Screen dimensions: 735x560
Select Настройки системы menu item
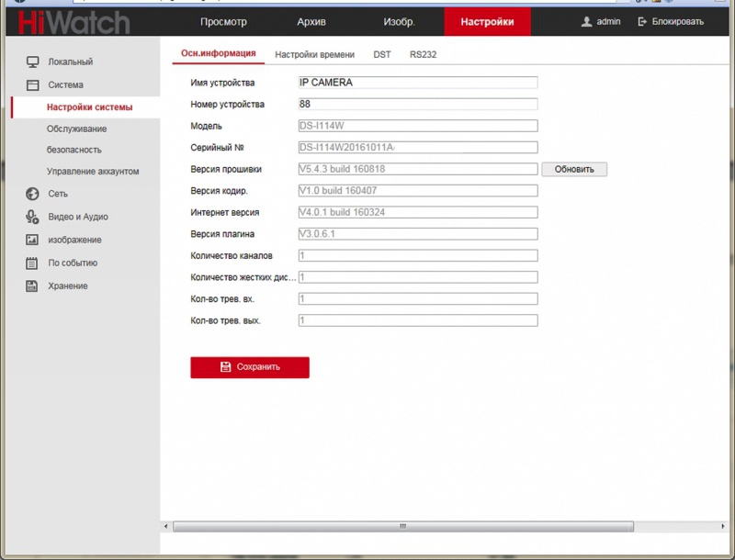(89, 107)
